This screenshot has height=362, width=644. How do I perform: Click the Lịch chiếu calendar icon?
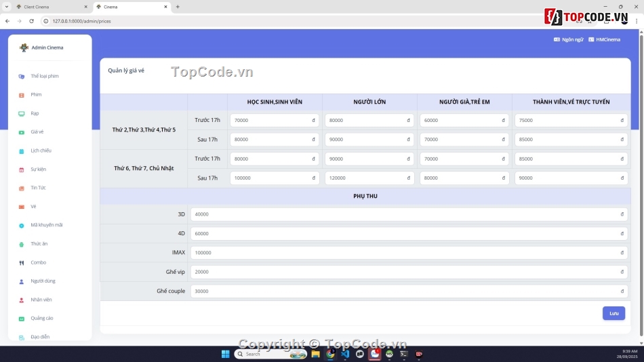(x=22, y=151)
